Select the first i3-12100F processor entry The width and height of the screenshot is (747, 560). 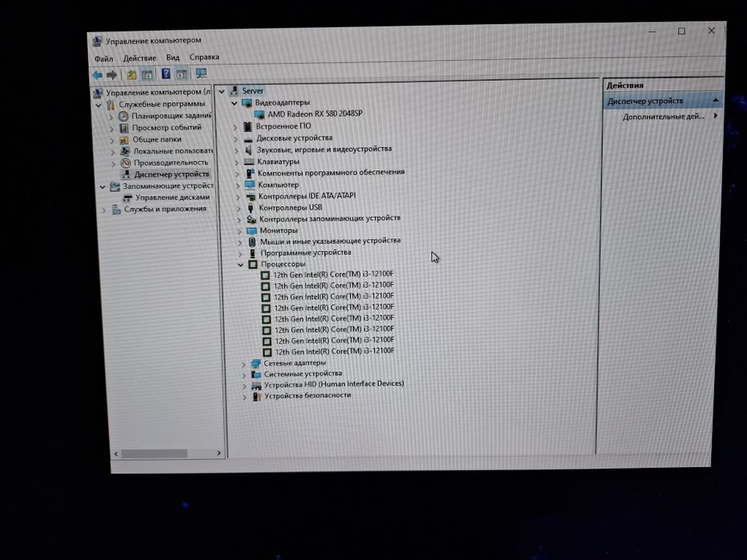[334, 274]
